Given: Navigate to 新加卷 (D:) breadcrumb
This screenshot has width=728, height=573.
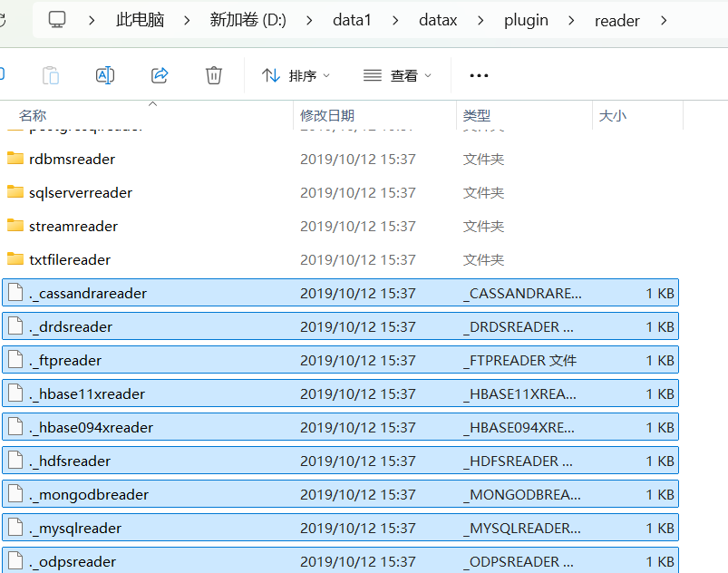Looking at the screenshot, I should tap(248, 20).
